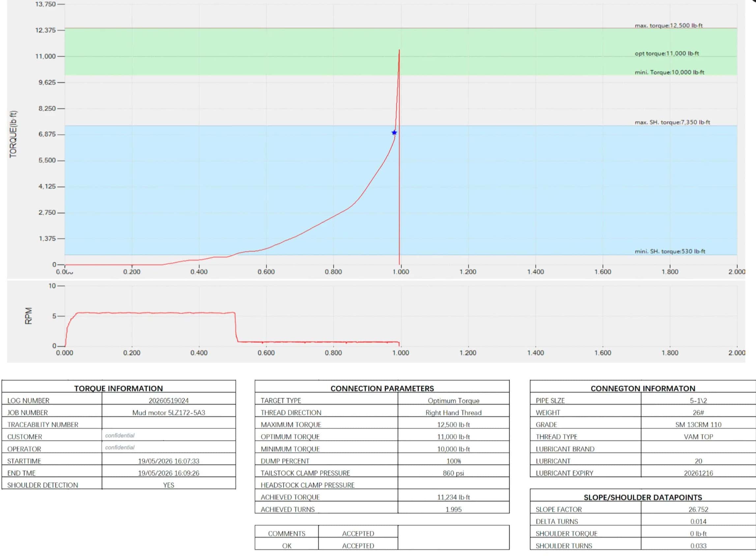This screenshot has width=756, height=556.
Task: Click the 1.000 tick on torque chart x-axis
Action: click(x=401, y=272)
